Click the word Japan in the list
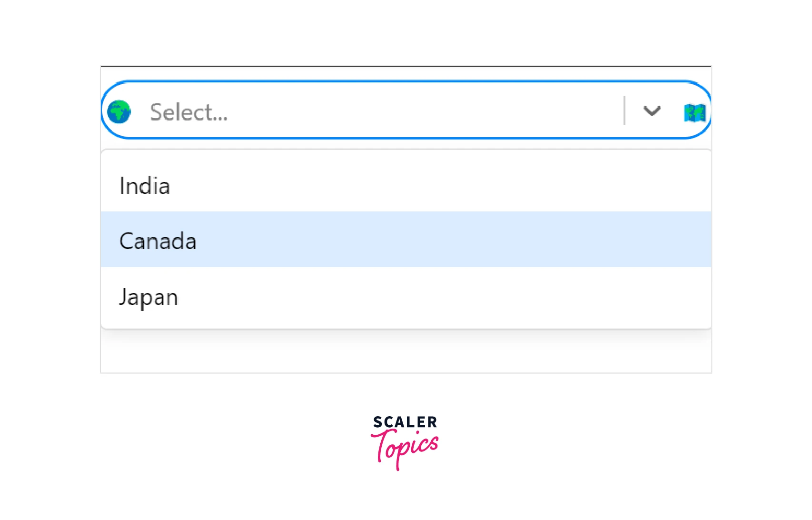The image size is (812, 520). click(149, 297)
